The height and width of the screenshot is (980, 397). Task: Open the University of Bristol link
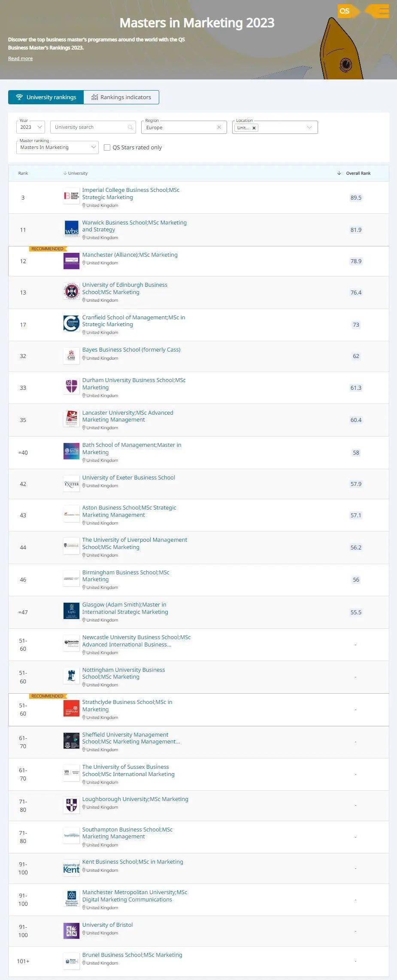(107, 925)
